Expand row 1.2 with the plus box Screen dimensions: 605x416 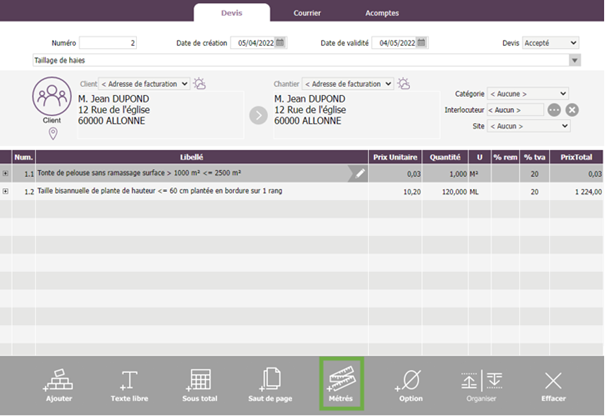pos(6,190)
